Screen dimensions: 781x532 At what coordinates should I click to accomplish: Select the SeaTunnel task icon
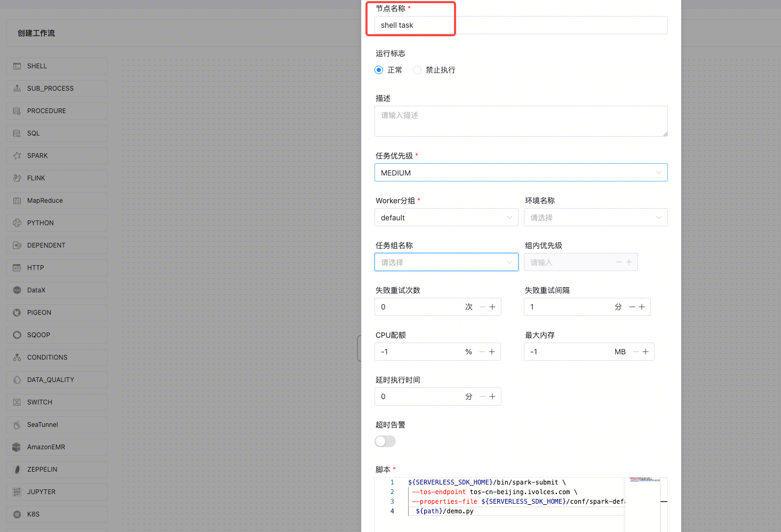pyautogui.click(x=17, y=425)
